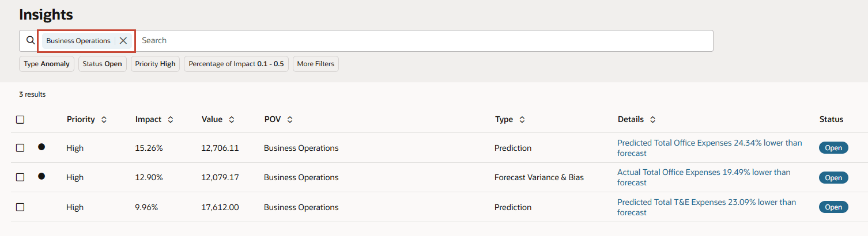868x236 pixels.
Task: Toggle the select-all header checkbox
Action: click(20, 120)
